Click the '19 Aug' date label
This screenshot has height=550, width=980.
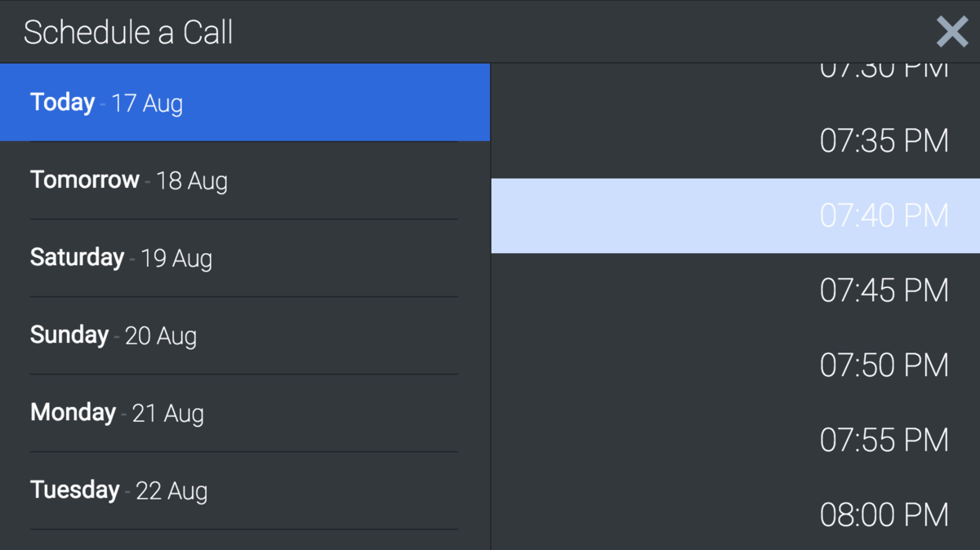pyautogui.click(x=176, y=259)
